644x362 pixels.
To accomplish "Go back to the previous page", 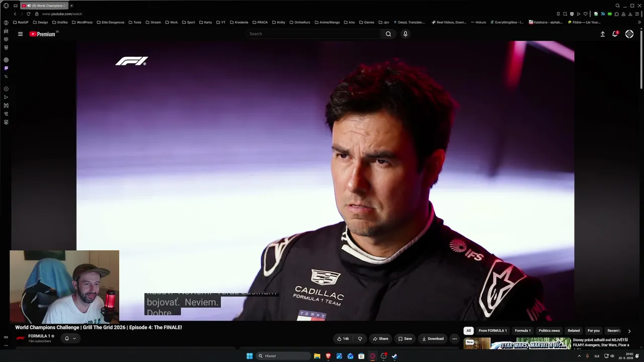I will tap(15, 14).
